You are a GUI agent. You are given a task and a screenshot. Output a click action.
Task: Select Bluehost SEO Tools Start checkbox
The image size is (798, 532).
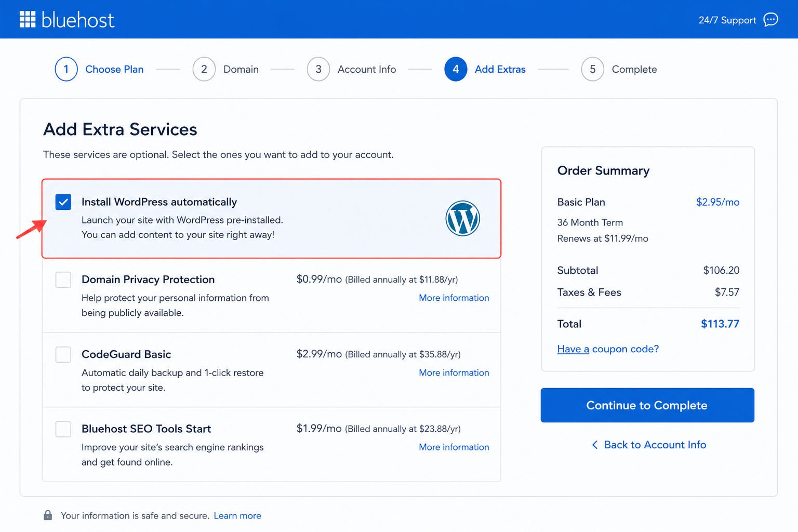63,429
